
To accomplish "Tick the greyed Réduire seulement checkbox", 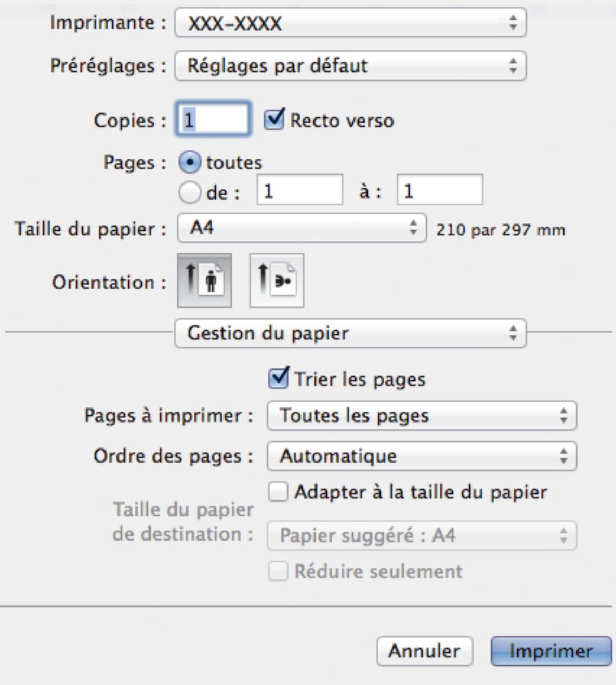I will point(278,572).
